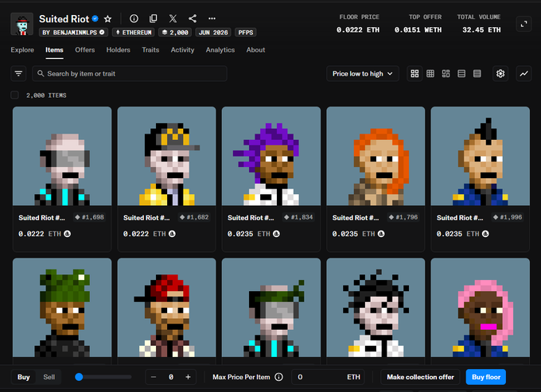The height and width of the screenshot is (392, 541).
Task: Click the quantity value field showing 0
Action: tap(171, 377)
